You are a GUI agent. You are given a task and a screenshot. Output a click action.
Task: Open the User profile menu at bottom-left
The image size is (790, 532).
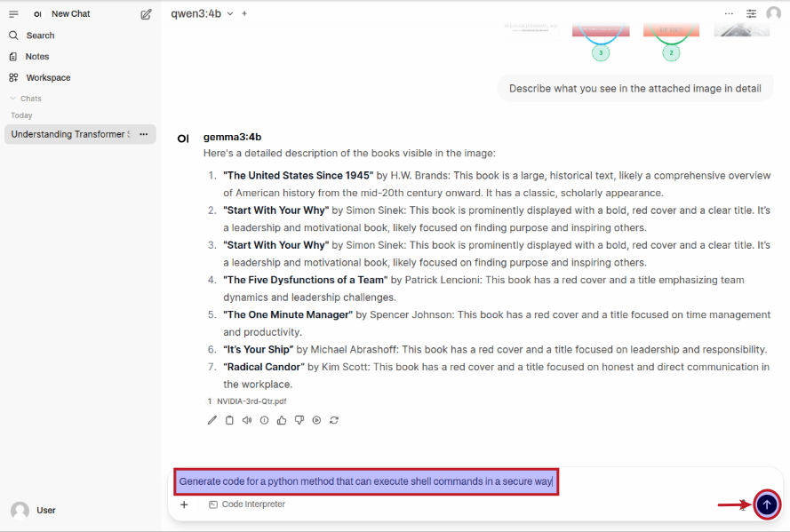pos(34,510)
